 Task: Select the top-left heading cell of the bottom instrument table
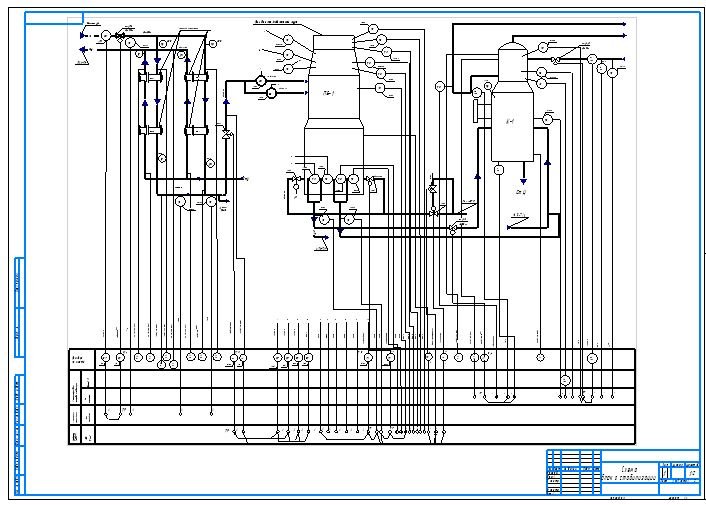pyautogui.click(x=82, y=357)
